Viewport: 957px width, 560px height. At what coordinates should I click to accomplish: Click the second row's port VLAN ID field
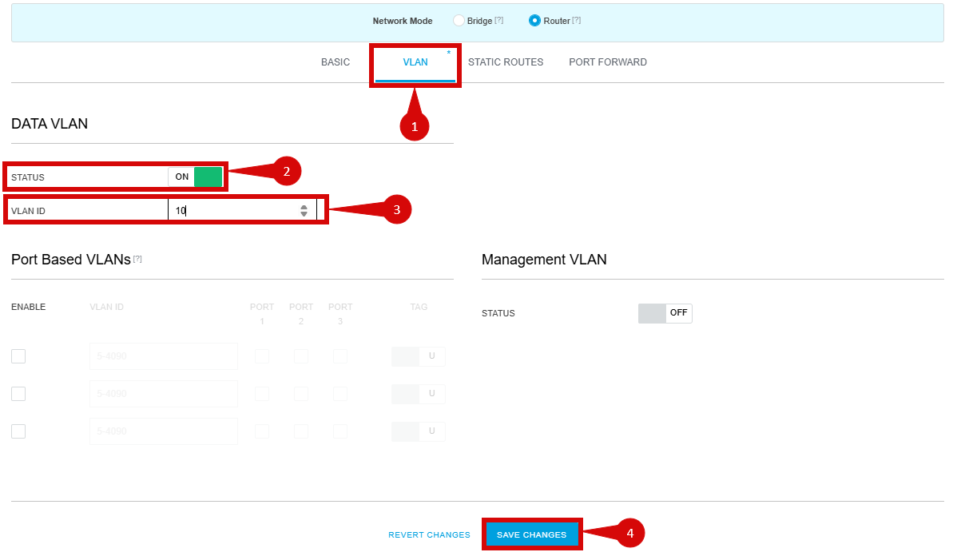(164, 394)
